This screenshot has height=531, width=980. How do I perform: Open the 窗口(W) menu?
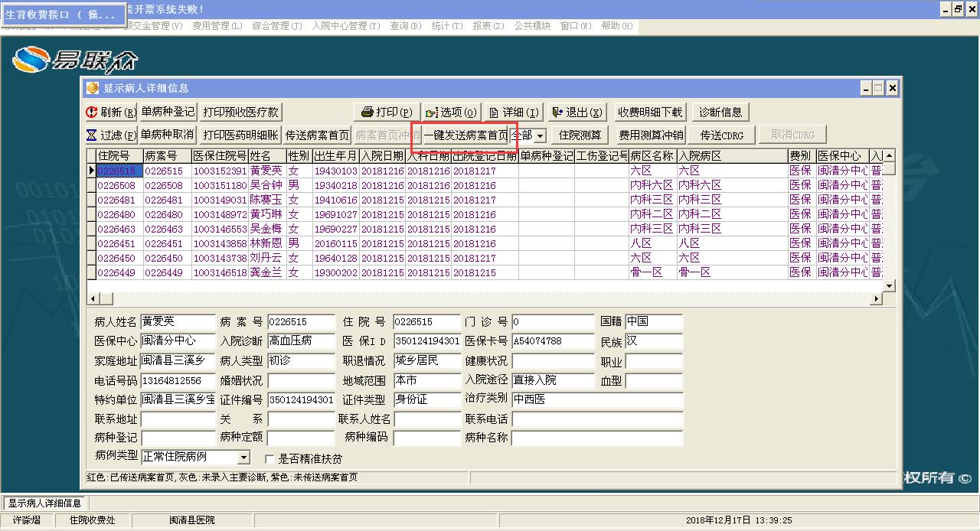[x=576, y=25]
